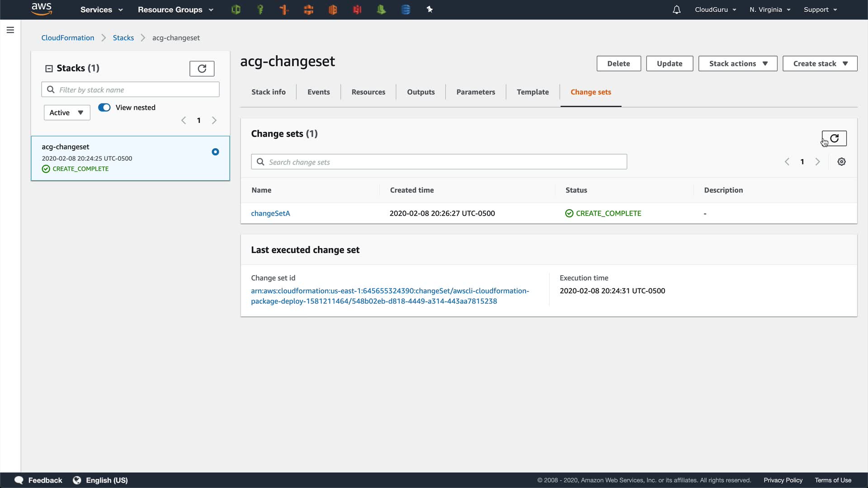Click the green key IAM shortcut icon

(x=260, y=9)
